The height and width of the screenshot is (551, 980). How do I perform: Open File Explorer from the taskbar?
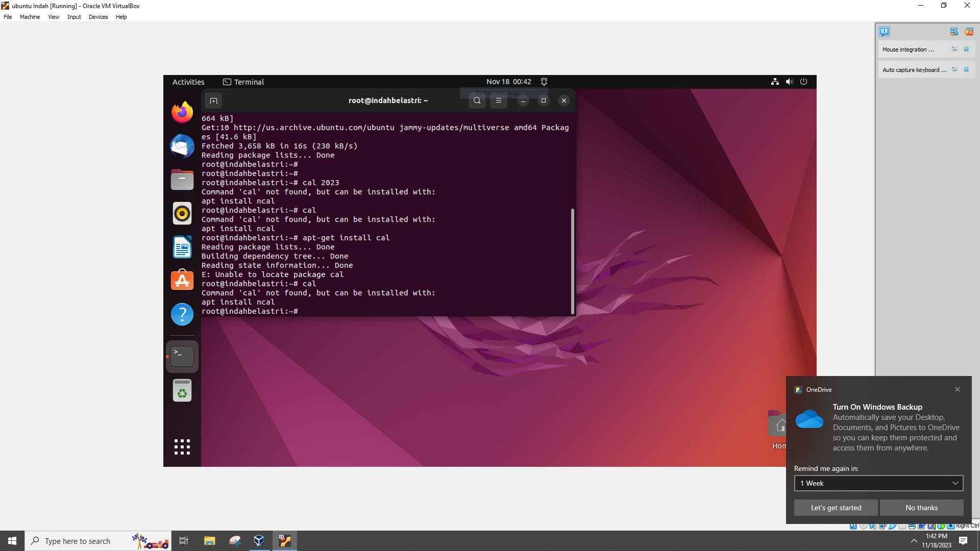(x=209, y=541)
